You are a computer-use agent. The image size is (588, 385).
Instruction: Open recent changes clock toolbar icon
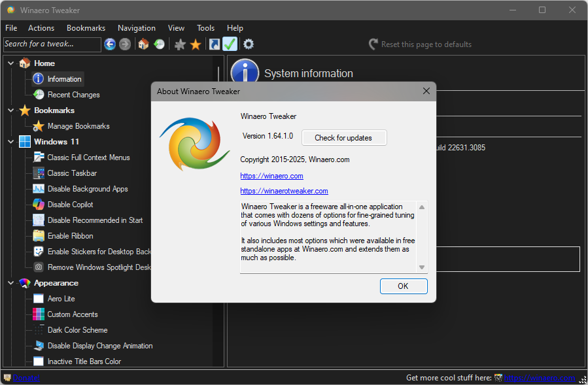coord(160,44)
